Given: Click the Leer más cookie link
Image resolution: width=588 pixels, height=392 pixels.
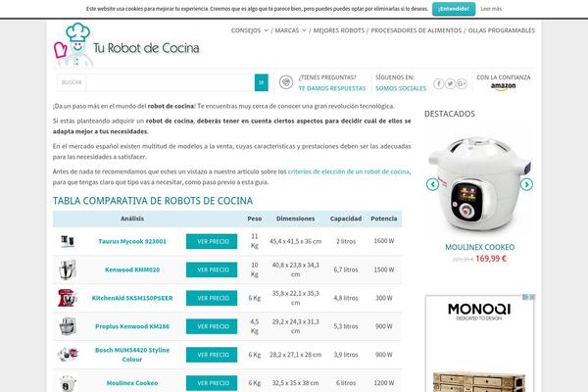Looking at the screenshot, I should coord(491,9).
